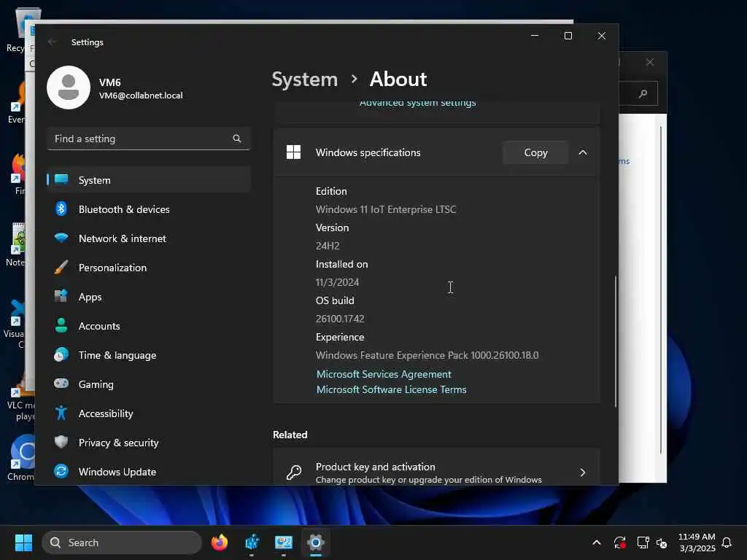Show hidden system tray icons
The width and height of the screenshot is (747, 560).
596,542
